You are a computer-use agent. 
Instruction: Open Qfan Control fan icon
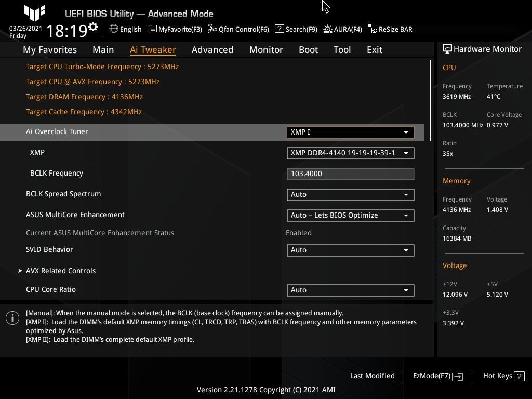click(x=212, y=29)
